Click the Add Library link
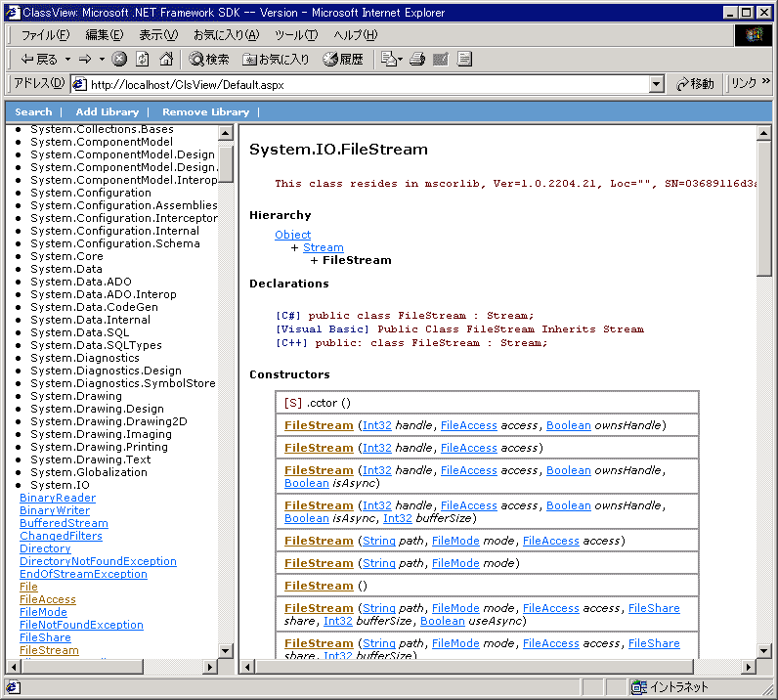The height and width of the screenshot is (700, 778). tap(108, 112)
